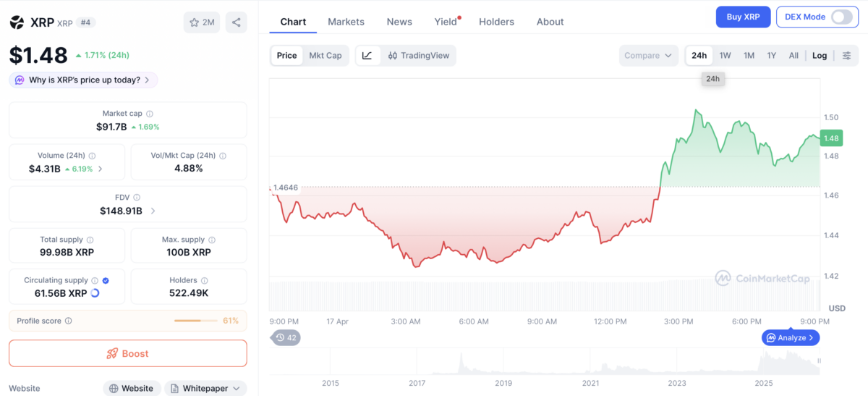Select the 24h time range
The image size is (868, 396).
699,56
